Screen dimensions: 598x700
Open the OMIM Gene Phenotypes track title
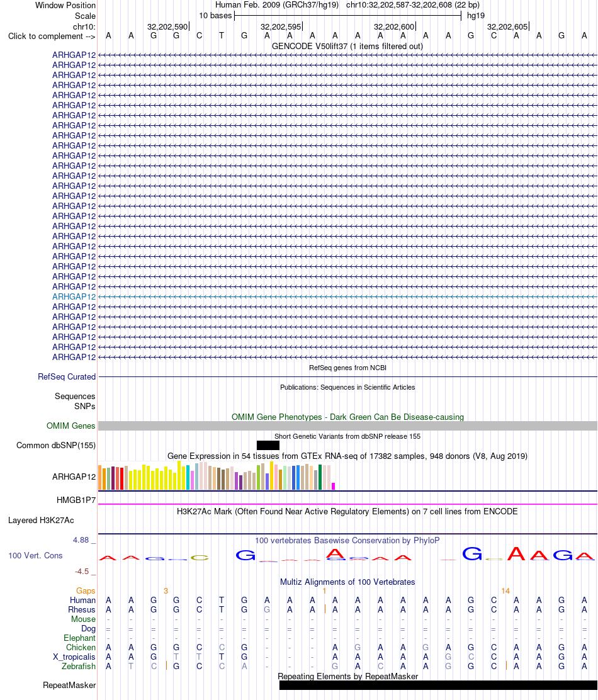tap(347, 417)
